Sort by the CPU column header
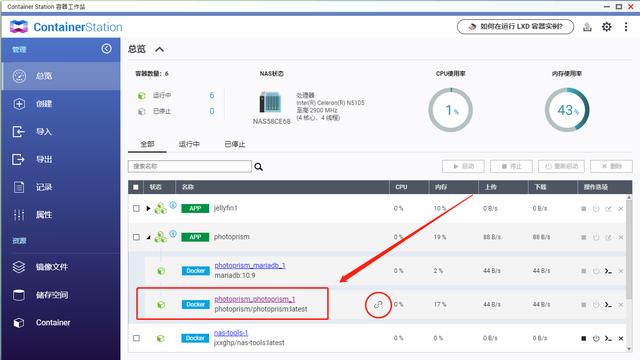Screen dimensions: 640x360 click(x=401, y=187)
